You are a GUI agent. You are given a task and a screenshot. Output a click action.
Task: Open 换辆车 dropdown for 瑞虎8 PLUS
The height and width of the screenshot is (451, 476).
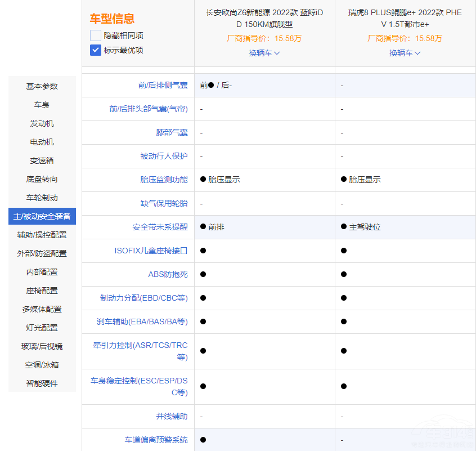[405, 53]
